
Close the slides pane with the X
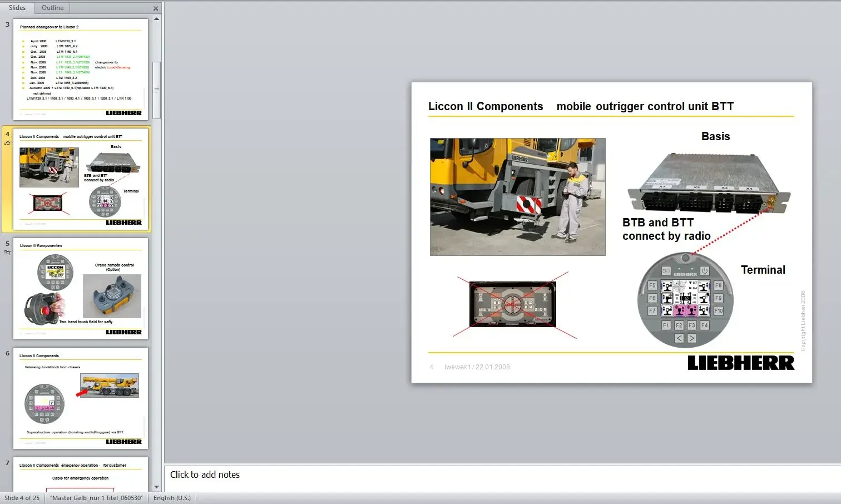click(156, 8)
